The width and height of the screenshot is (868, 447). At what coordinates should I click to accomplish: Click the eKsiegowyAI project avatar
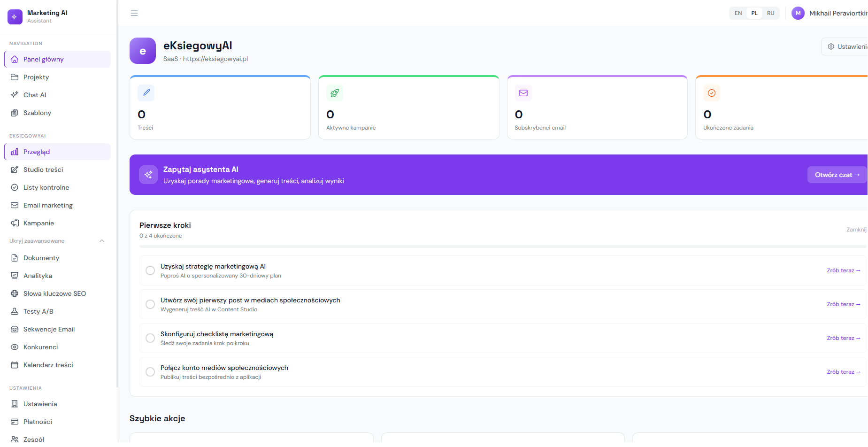[x=143, y=51]
